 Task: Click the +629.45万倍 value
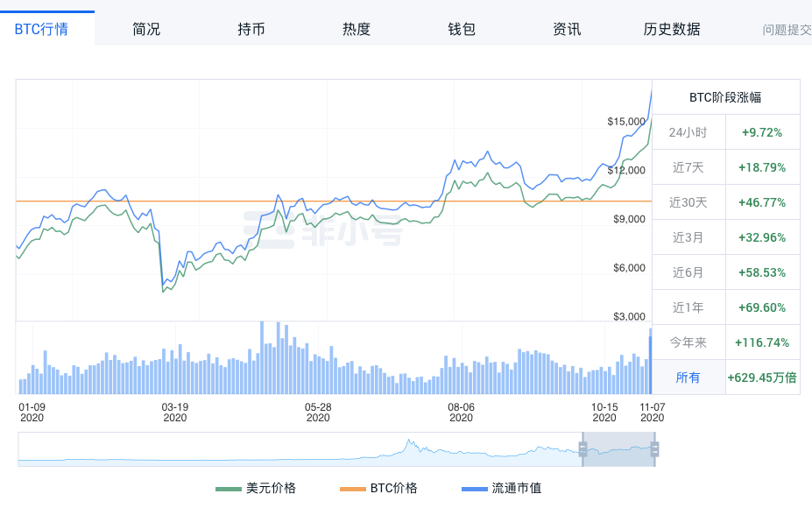[762, 377]
